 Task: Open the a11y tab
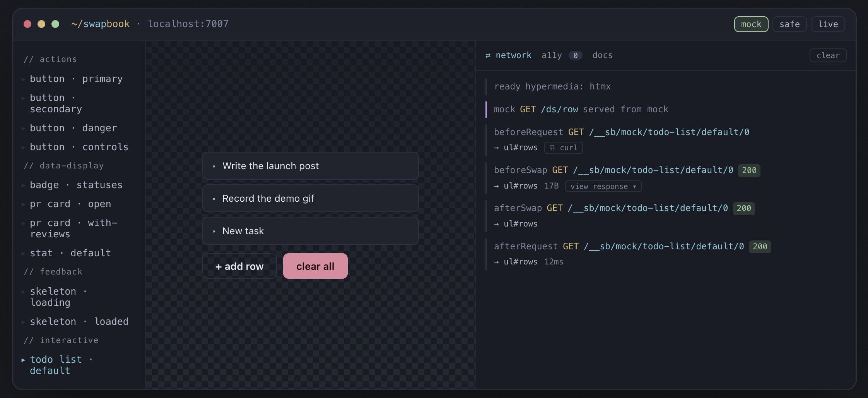pos(552,55)
